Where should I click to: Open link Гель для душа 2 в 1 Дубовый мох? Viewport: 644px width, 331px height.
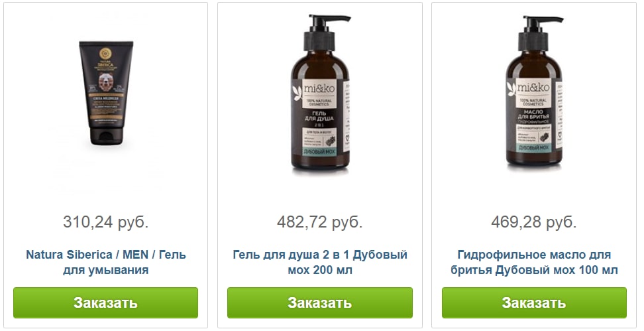click(x=320, y=262)
